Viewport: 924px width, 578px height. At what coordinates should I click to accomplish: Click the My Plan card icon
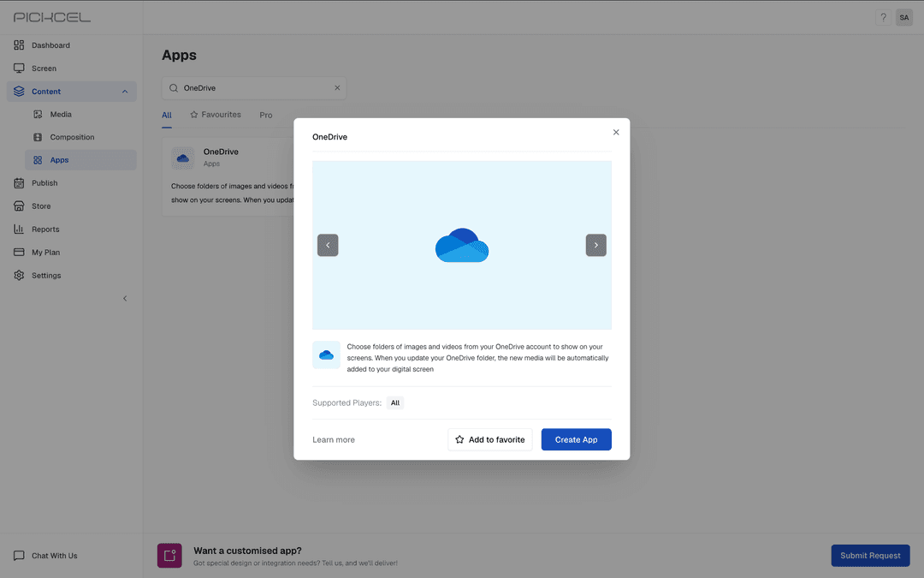click(19, 252)
